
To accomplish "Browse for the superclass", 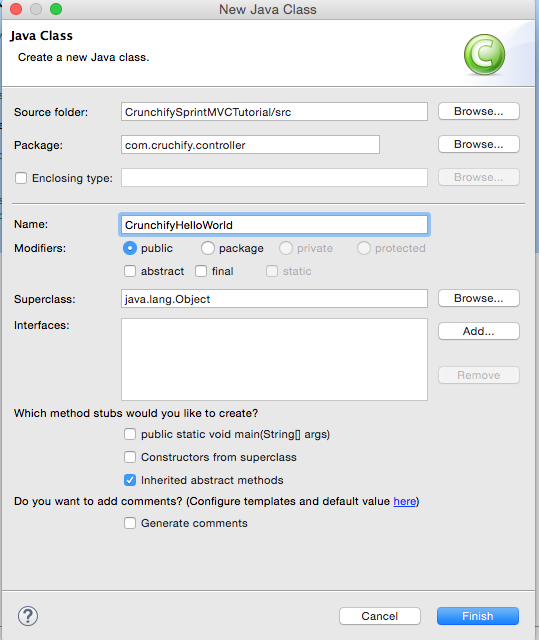I will 479,298.
